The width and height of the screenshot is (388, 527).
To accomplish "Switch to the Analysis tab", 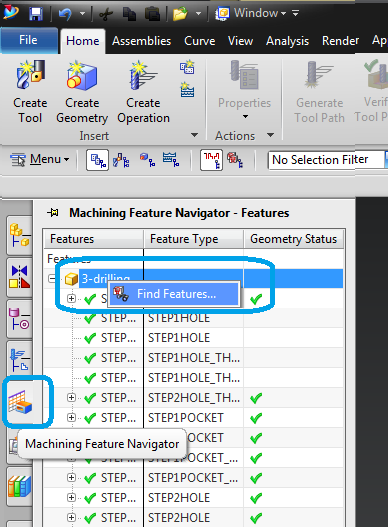I will (x=287, y=41).
